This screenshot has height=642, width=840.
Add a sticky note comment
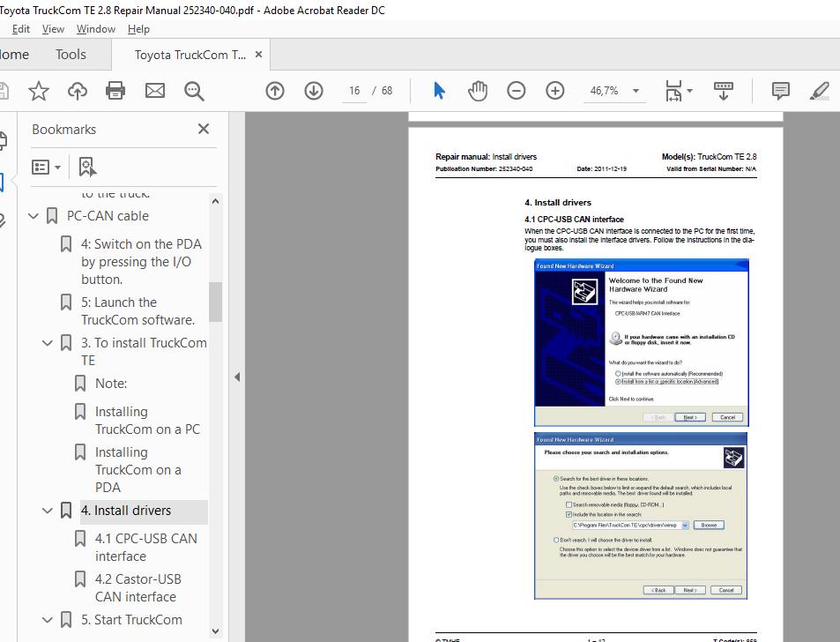click(x=781, y=91)
